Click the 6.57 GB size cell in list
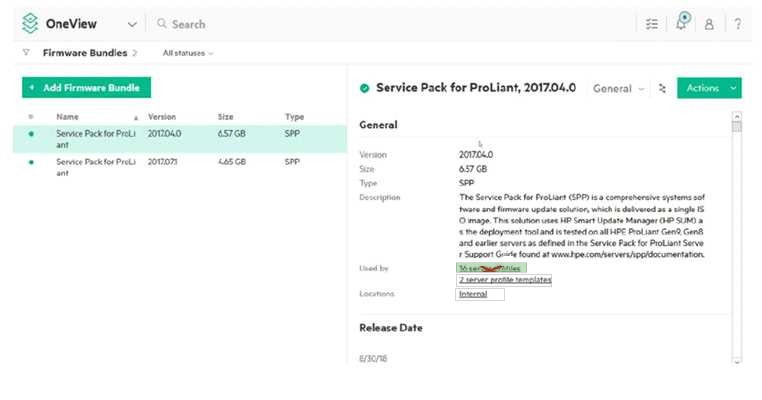Screen dimensions: 762x400 coord(232,133)
